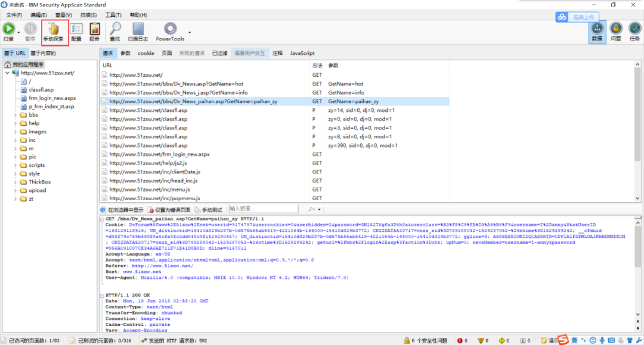
Task: Open the 工具(T) menu
Action: [113, 15]
